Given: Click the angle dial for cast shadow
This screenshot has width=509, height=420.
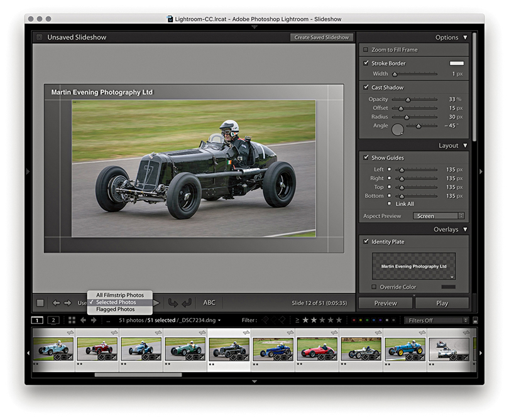Looking at the screenshot, I should coord(398,130).
